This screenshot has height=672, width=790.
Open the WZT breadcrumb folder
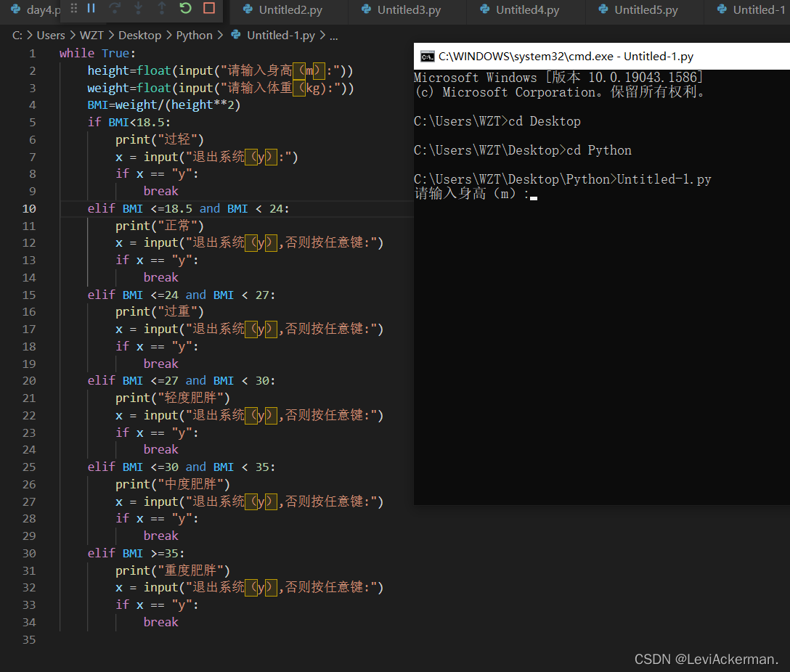click(x=91, y=36)
